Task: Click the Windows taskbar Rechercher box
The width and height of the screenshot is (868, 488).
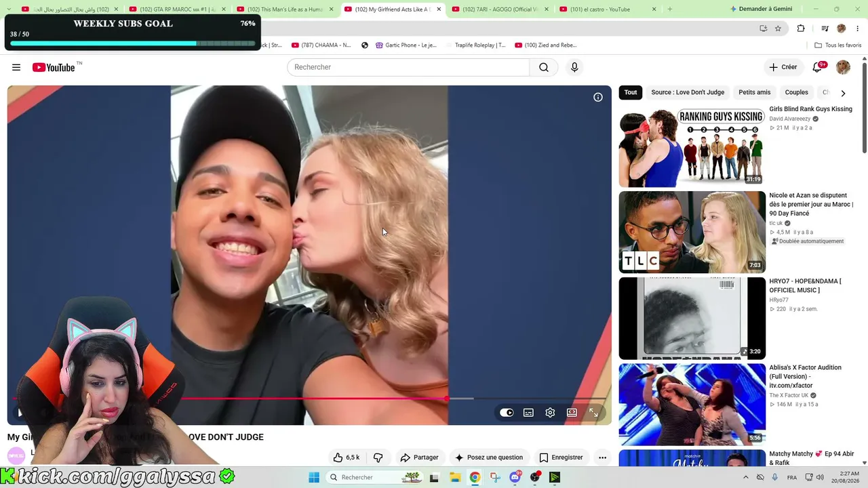Action: pos(373,477)
